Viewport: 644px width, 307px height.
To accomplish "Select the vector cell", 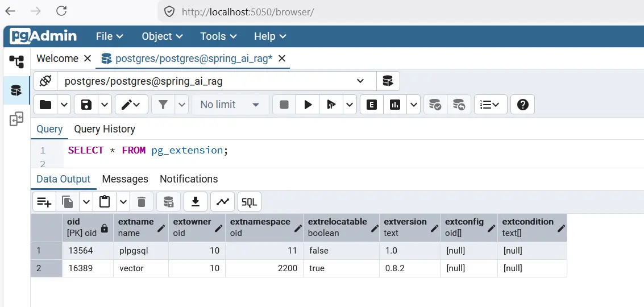I will [x=141, y=268].
